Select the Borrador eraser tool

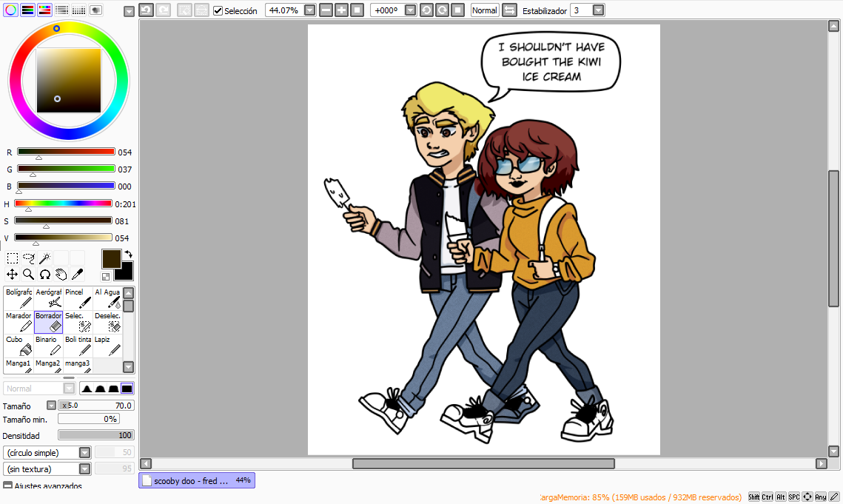(x=48, y=322)
